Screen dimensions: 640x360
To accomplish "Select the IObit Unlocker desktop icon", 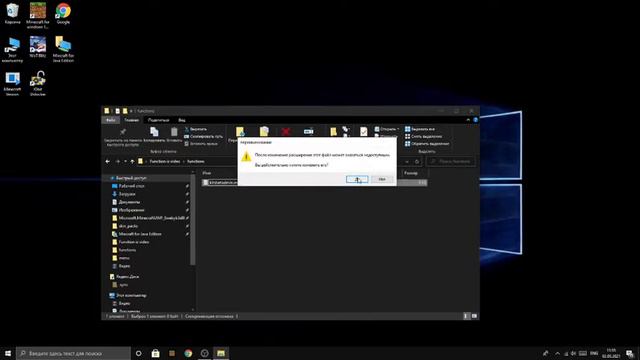I will pos(38,83).
